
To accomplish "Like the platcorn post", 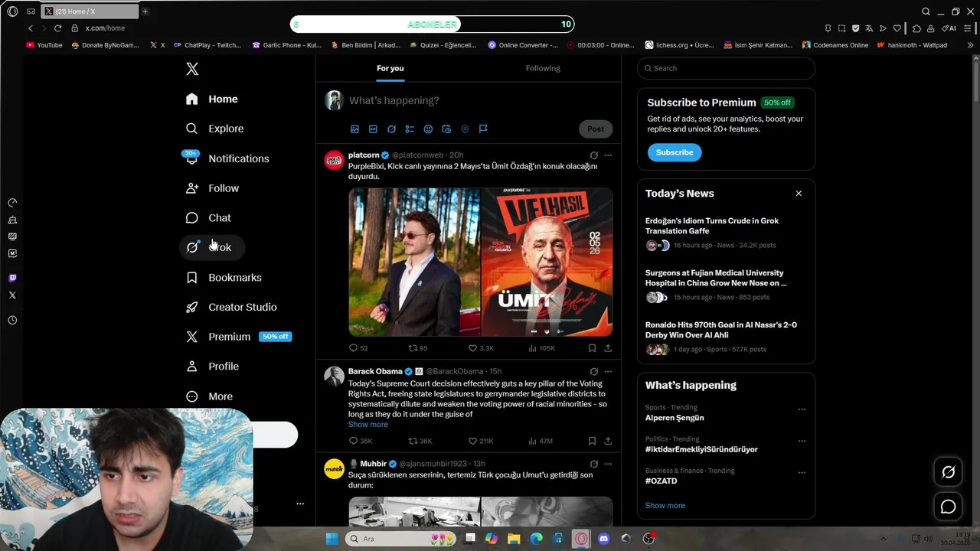I will [x=481, y=348].
